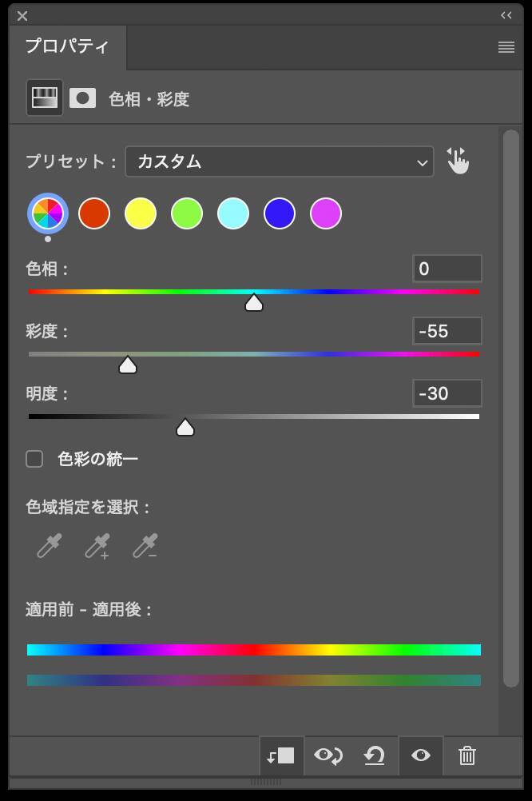Select the rainbow master channel circle

click(x=47, y=213)
